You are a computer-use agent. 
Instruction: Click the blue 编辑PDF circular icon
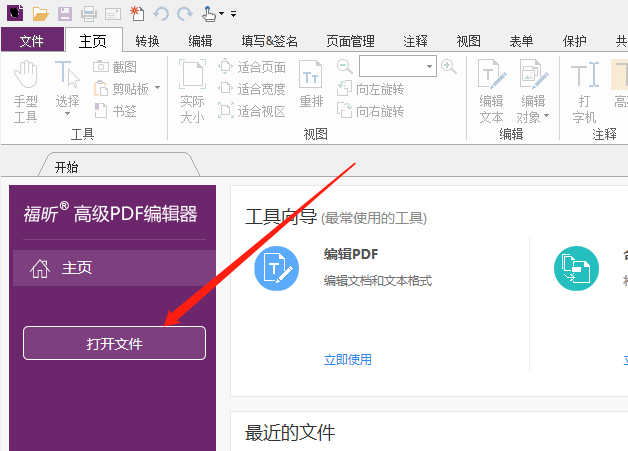[276, 268]
